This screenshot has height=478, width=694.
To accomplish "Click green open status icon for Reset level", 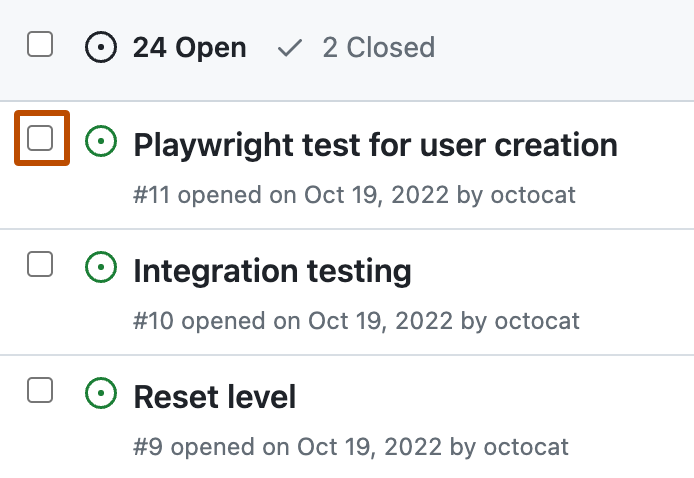I will (101, 393).
